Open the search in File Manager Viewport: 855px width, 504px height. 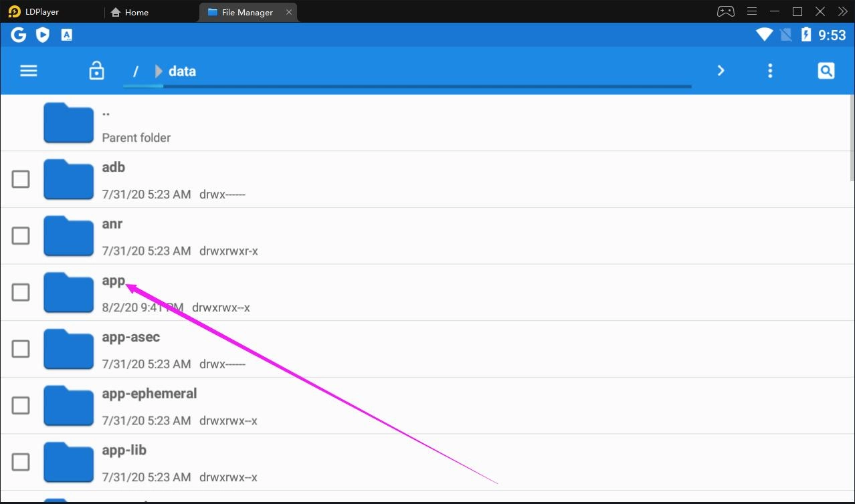coord(826,70)
